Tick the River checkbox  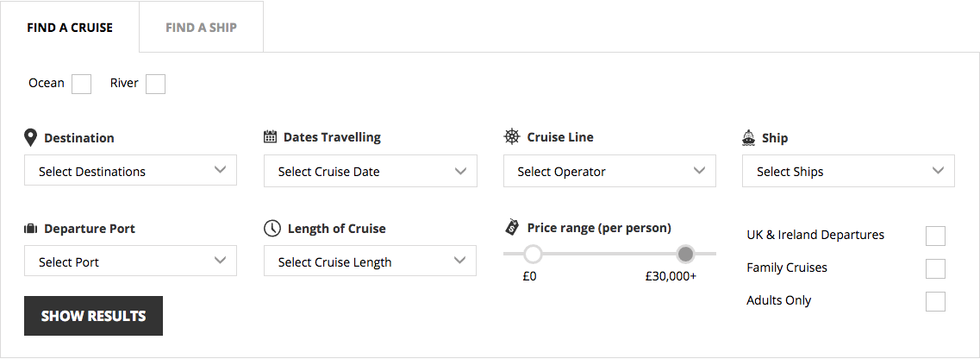pos(156,84)
